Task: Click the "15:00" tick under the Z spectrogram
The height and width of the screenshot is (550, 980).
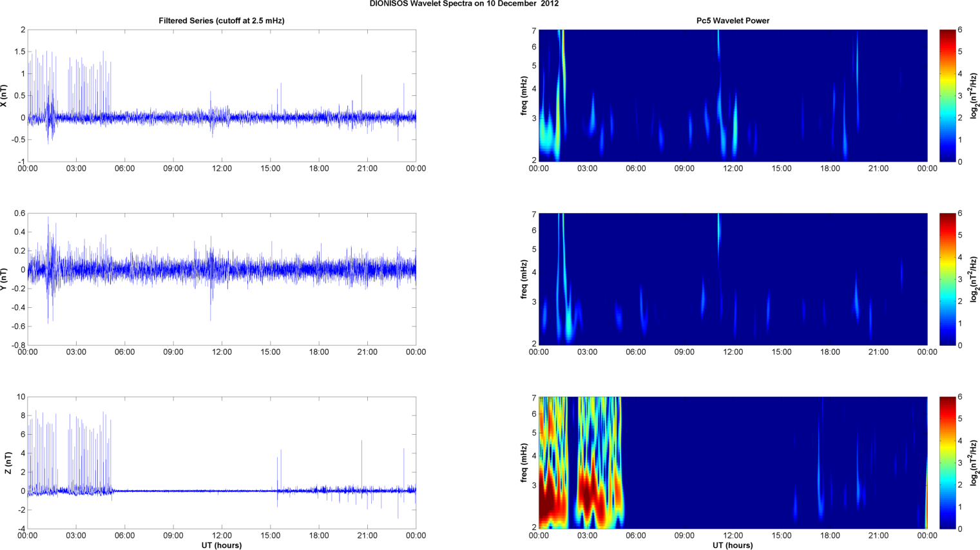Action: (782, 536)
